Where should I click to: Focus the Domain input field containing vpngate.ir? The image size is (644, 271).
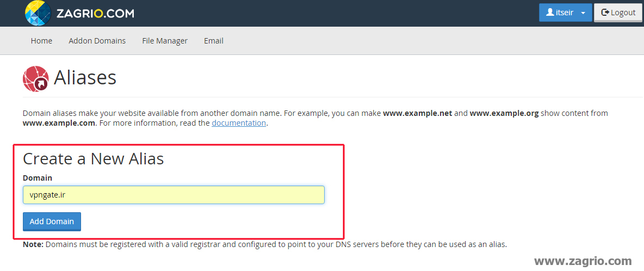pos(174,195)
